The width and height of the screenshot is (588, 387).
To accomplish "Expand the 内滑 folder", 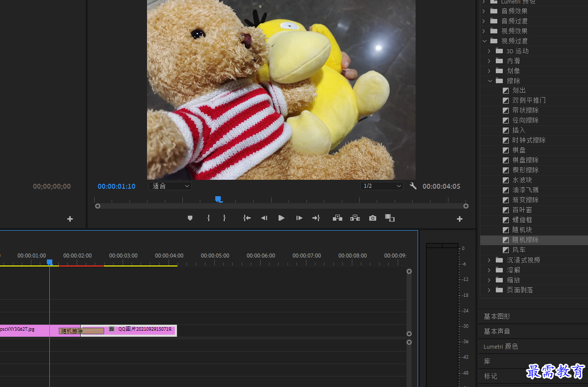I will point(489,61).
